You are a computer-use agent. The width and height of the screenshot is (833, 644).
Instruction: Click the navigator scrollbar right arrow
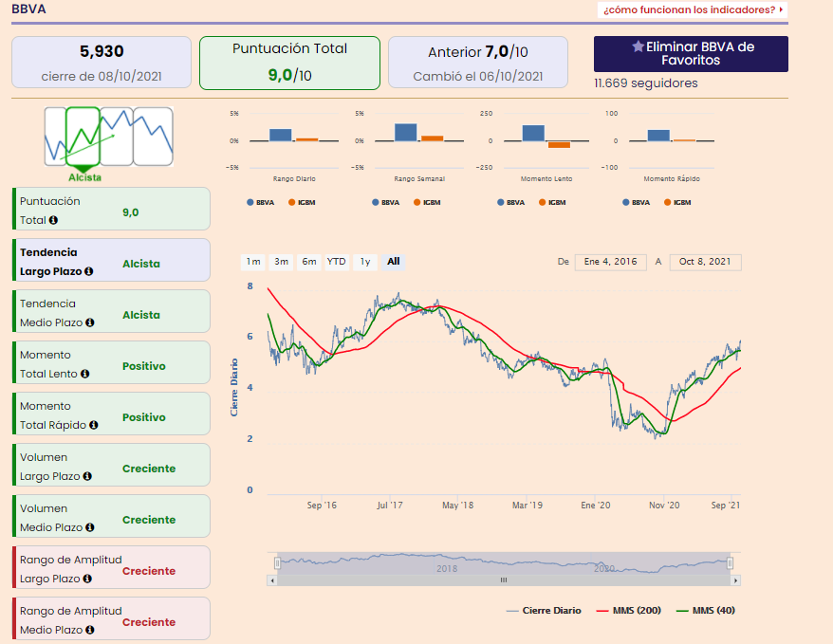click(x=735, y=580)
